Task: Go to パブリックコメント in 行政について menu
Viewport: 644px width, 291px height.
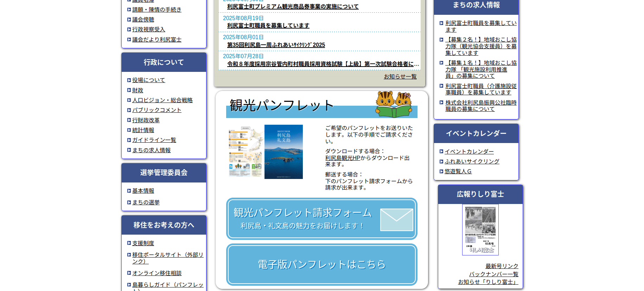Action: [x=157, y=110]
